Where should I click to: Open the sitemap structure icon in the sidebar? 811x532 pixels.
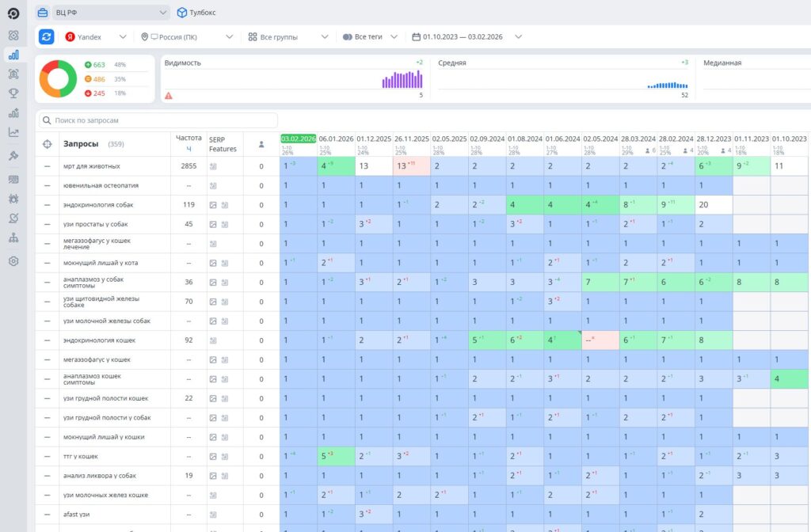coord(13,237)
